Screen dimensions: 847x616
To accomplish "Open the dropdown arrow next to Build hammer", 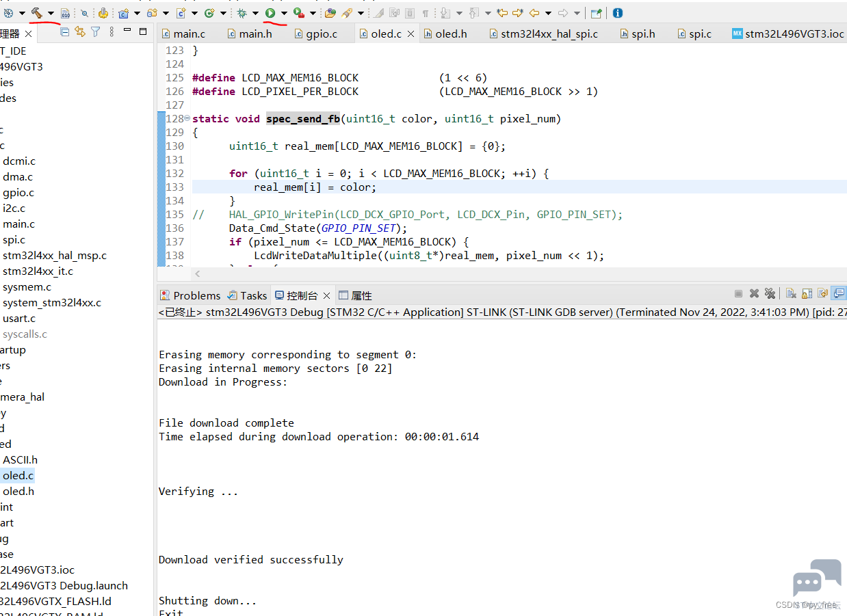I will (x=51, y=13).
